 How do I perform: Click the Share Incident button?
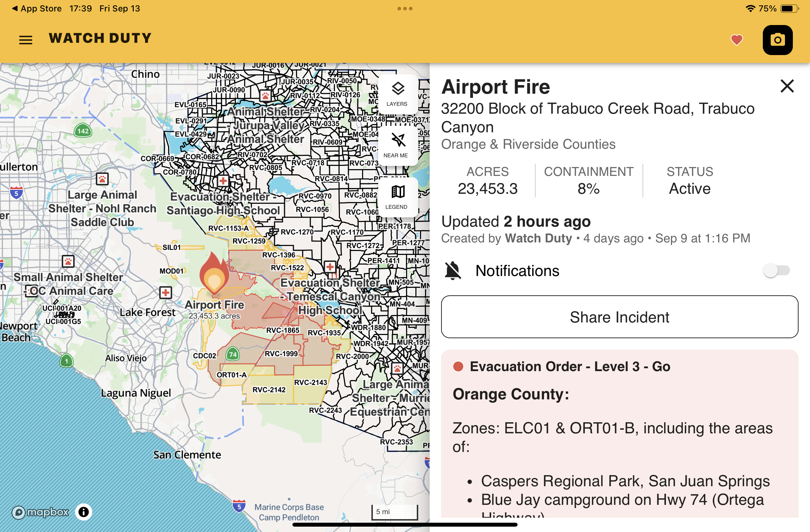coord(619,317)
